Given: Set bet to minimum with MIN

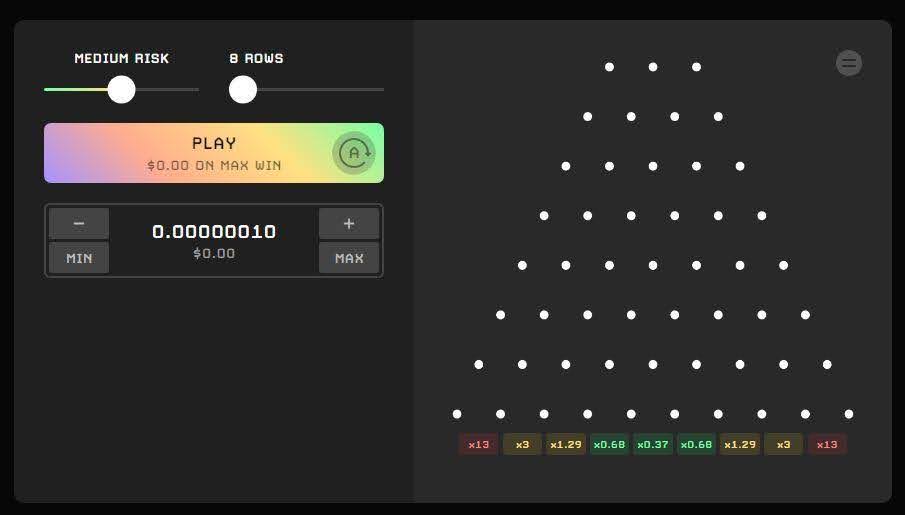Looking at the screenshot, I should (79, 258).
